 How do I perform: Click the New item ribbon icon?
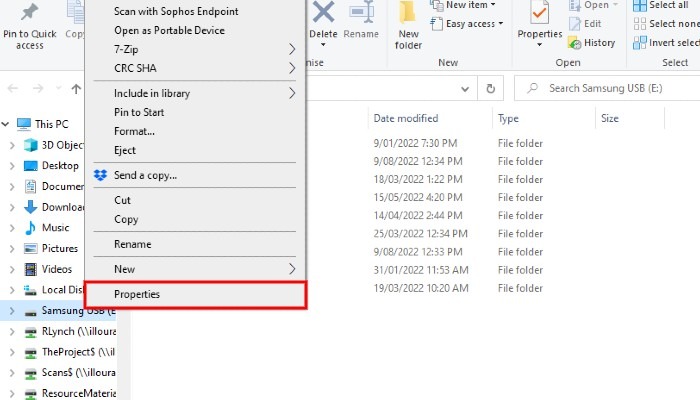tap(437, 5)
